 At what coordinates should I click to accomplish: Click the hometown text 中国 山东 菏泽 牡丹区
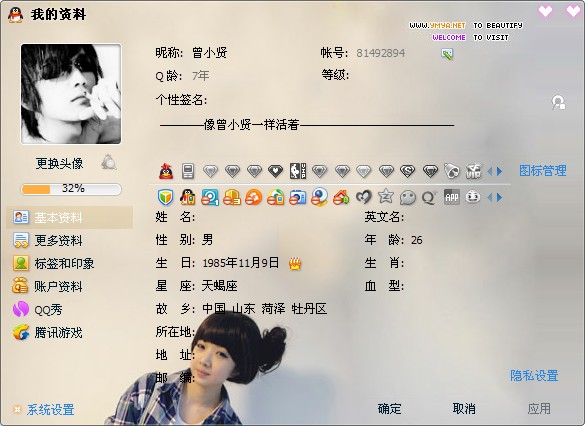coord(265,309)
